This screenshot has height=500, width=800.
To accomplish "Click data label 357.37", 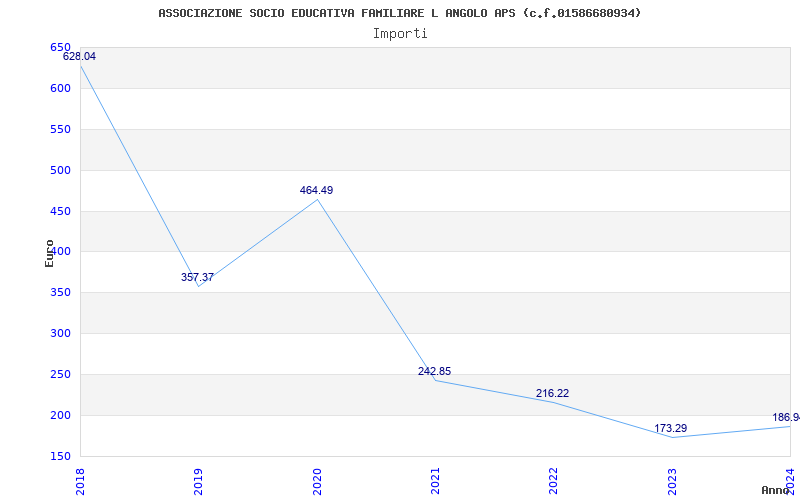I will (x=197, y=278).
